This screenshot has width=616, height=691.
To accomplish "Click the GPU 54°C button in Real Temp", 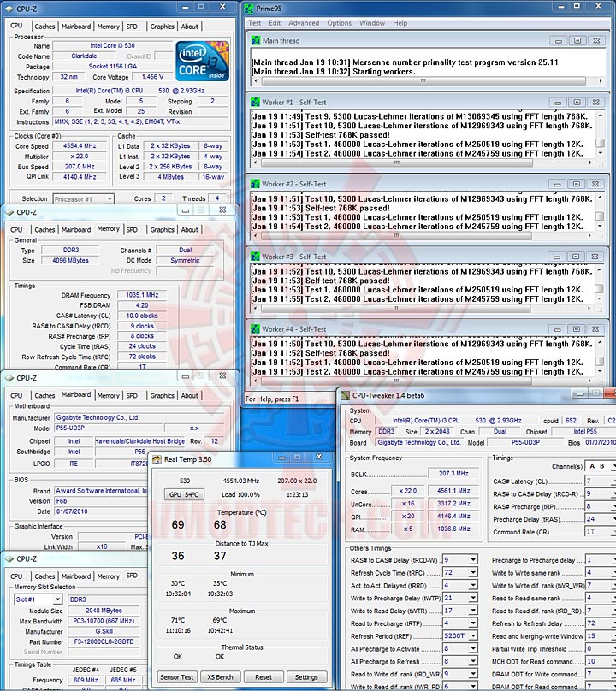I will (184, 494).
